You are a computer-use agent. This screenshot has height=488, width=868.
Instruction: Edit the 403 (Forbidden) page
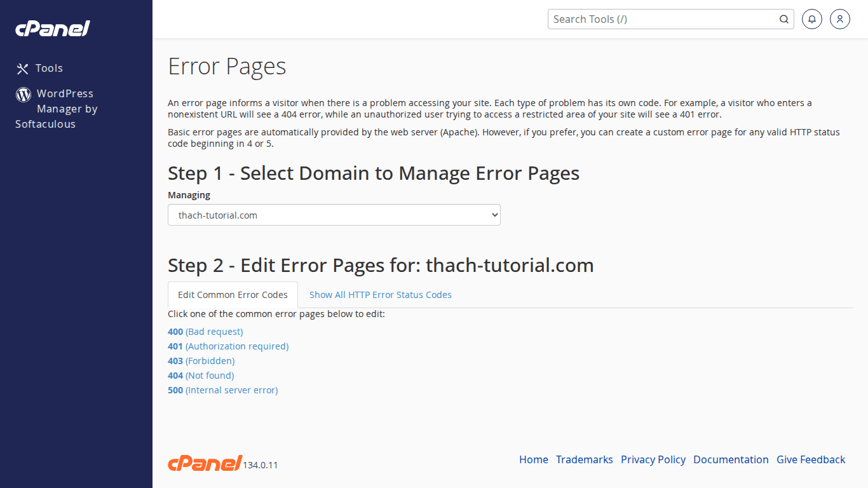pos(201,361)
